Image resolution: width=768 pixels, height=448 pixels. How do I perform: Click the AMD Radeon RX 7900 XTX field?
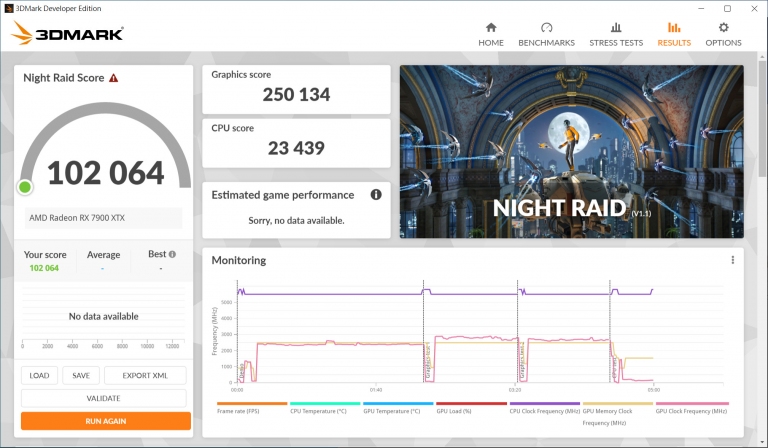coord(103,218)
